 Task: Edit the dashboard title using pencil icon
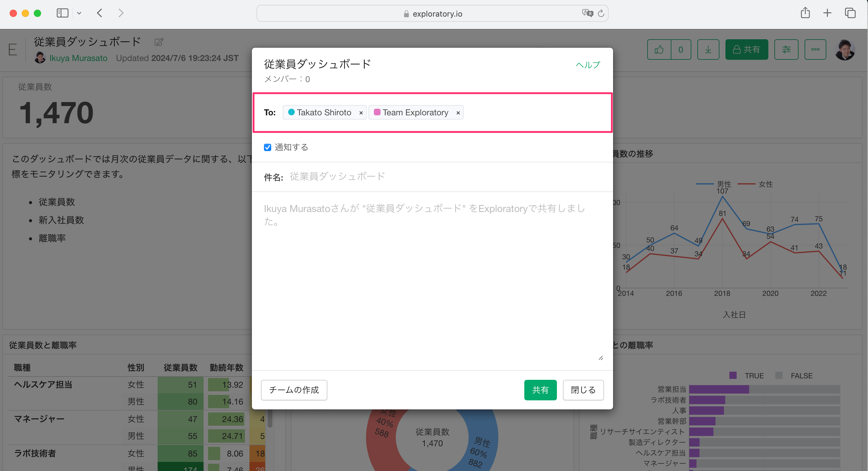point(159,42)
